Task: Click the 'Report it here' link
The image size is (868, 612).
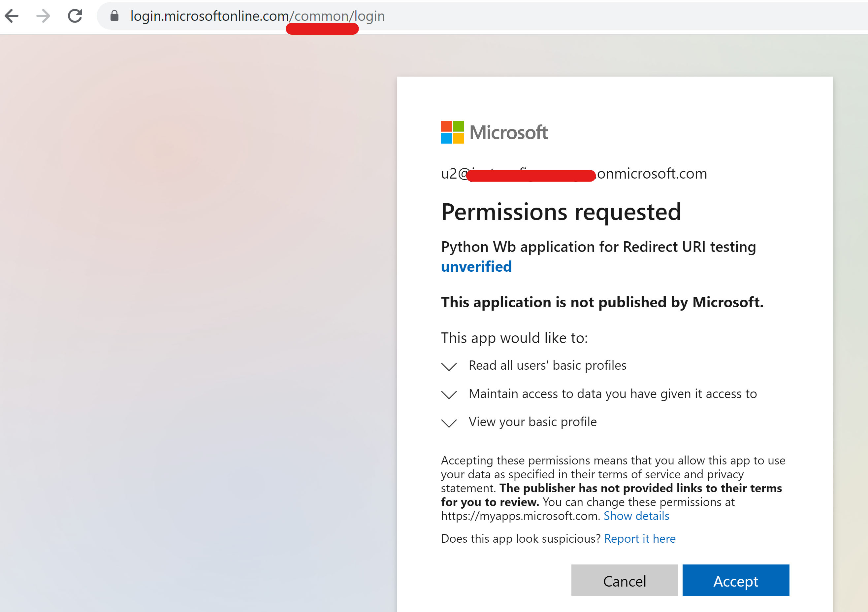Action: [x=640, y=539]
